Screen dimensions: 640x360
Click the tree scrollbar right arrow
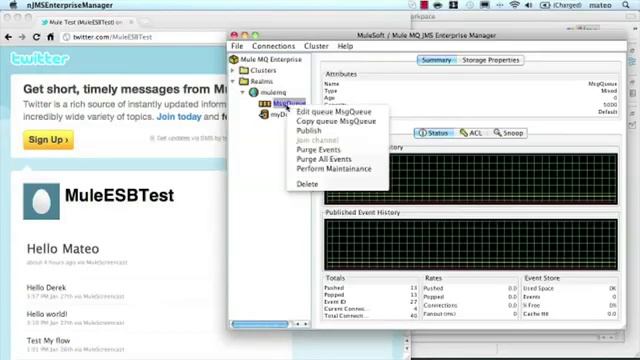(306, 324)
